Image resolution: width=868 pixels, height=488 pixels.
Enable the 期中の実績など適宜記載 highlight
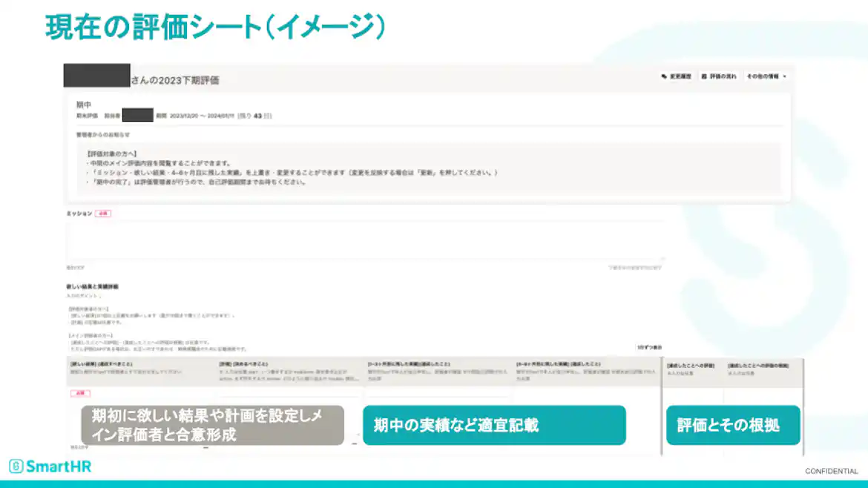(493, 425)
